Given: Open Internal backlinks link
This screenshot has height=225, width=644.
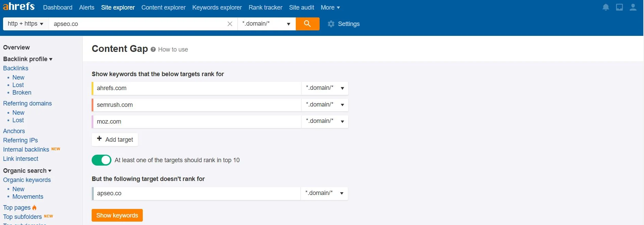Looking at the screenshot, I should 26,150.
